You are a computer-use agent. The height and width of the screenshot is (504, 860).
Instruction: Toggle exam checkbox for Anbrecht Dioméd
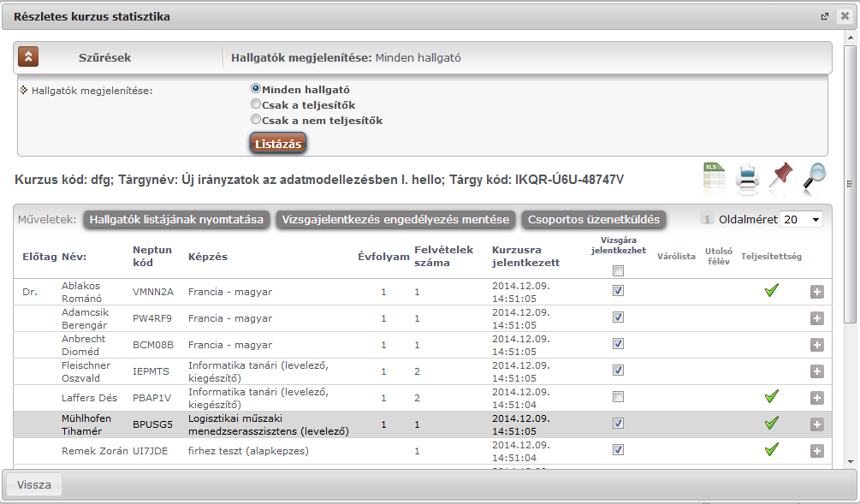(x=618, y=343)
